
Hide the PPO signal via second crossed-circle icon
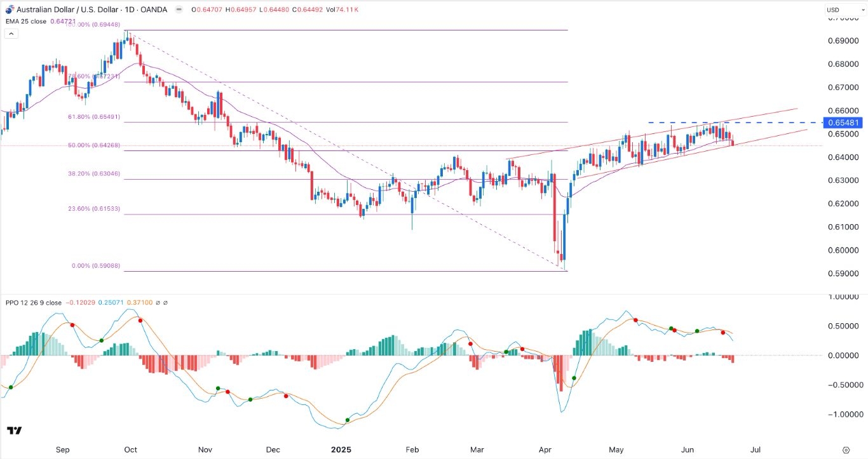point(166,303)
